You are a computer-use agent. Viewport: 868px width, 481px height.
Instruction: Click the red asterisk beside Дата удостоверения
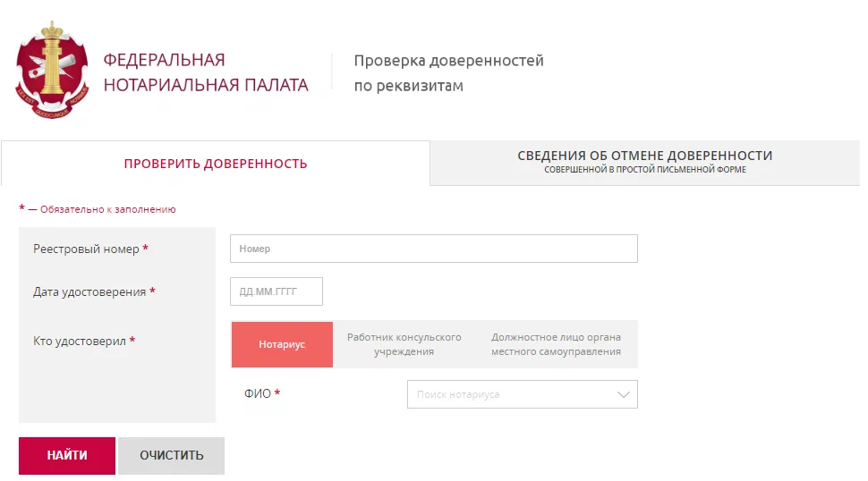pyautogui.click(x=153, y=291)
